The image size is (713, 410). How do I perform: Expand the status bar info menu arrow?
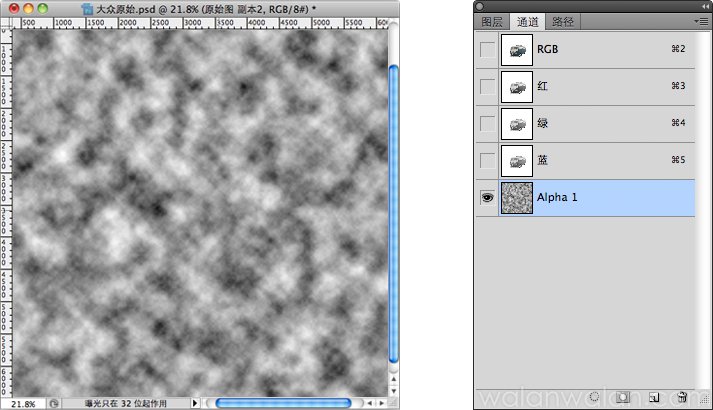point(195,403)
